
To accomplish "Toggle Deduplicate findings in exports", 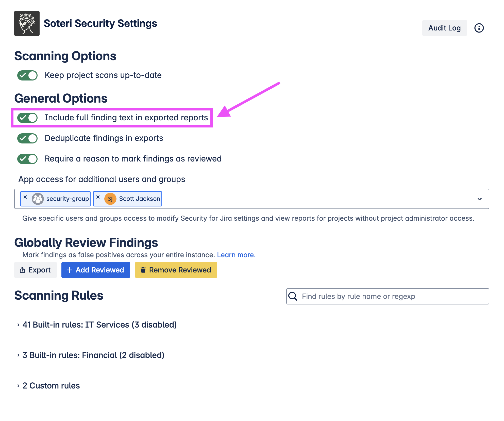I will [x=27, y=138].
